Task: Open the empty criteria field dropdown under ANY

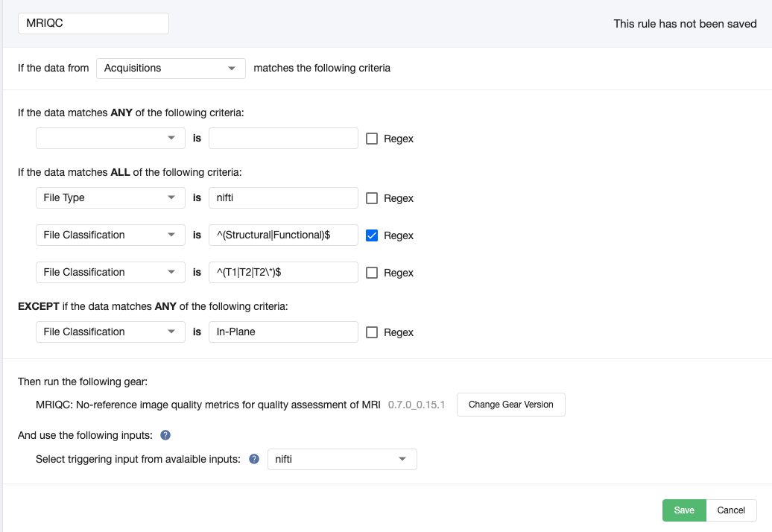Action: click(110, 139)
